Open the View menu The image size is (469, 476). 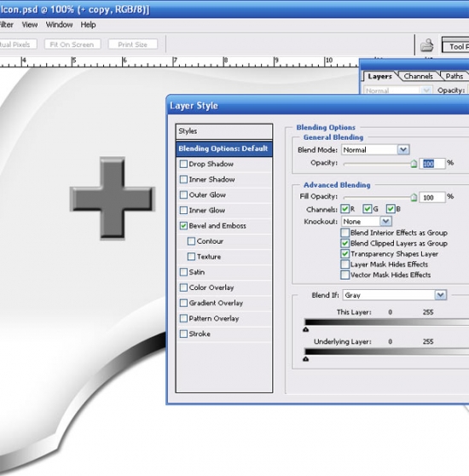pos(30,25)
